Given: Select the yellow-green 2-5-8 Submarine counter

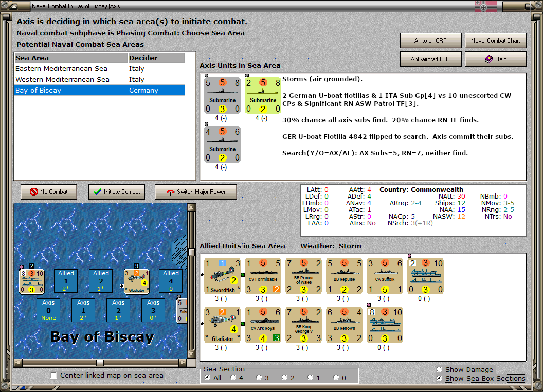Looking at the screenshot, I should (263, 95).
